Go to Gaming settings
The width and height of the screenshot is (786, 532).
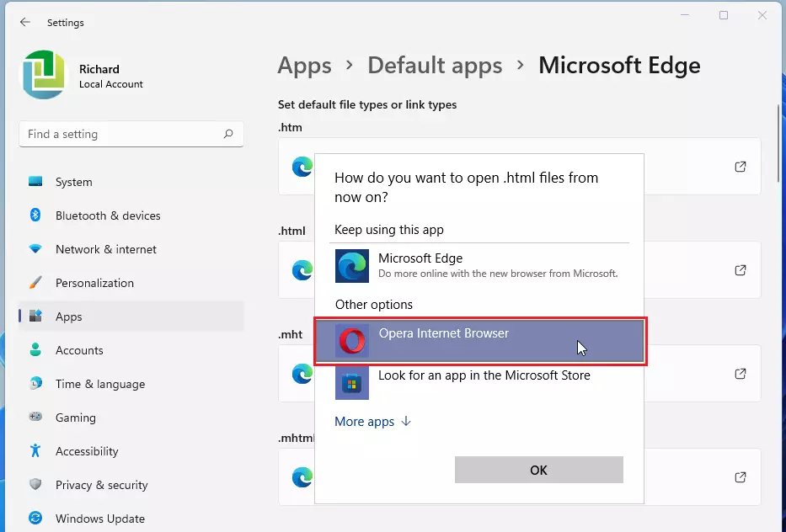coord(131,418)
